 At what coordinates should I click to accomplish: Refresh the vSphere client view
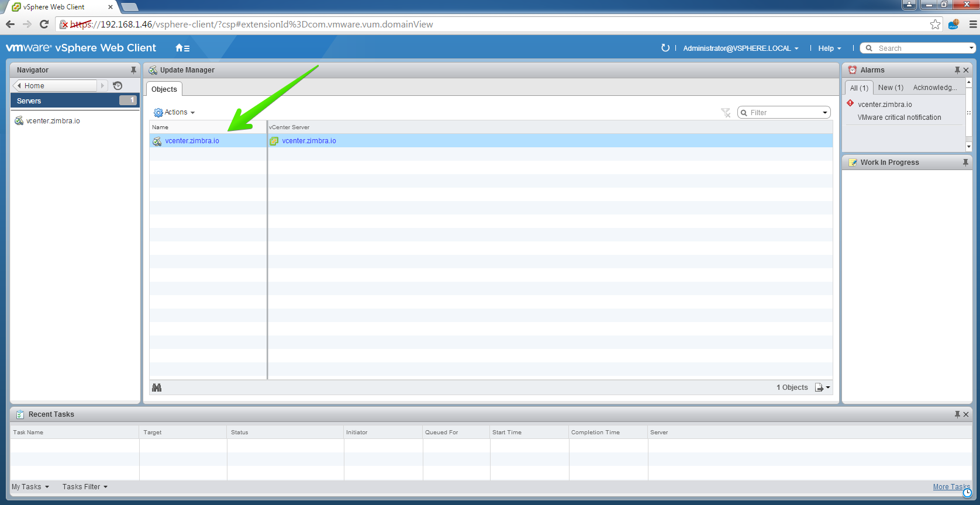click(x=665, y=48)
